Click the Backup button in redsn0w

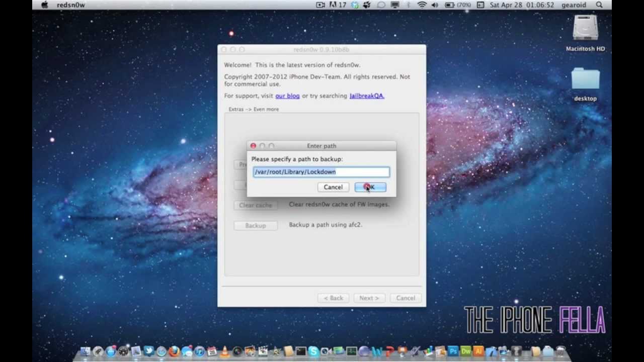click(x=256, y=225)
